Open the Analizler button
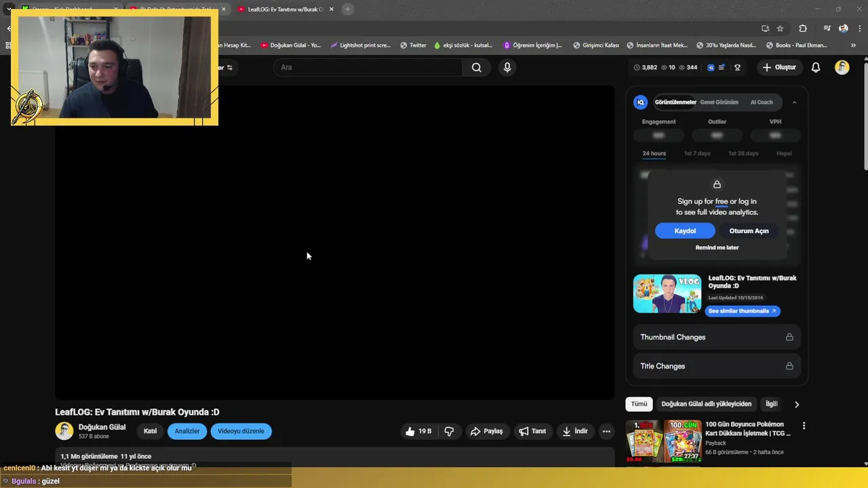Image resolution: width=868 pixels, height=488 pixels. point(187,431)
